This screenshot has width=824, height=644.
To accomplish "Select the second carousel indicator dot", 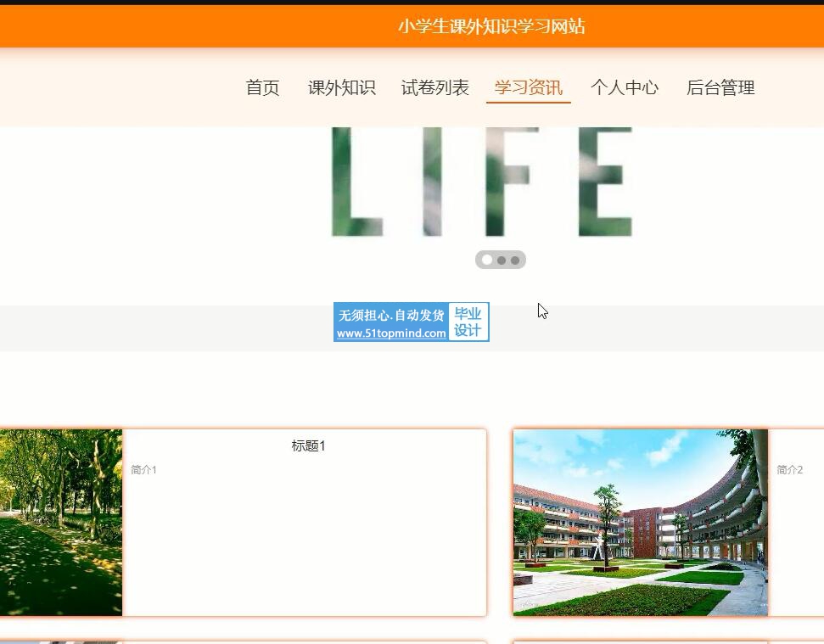I will [502, 260].
